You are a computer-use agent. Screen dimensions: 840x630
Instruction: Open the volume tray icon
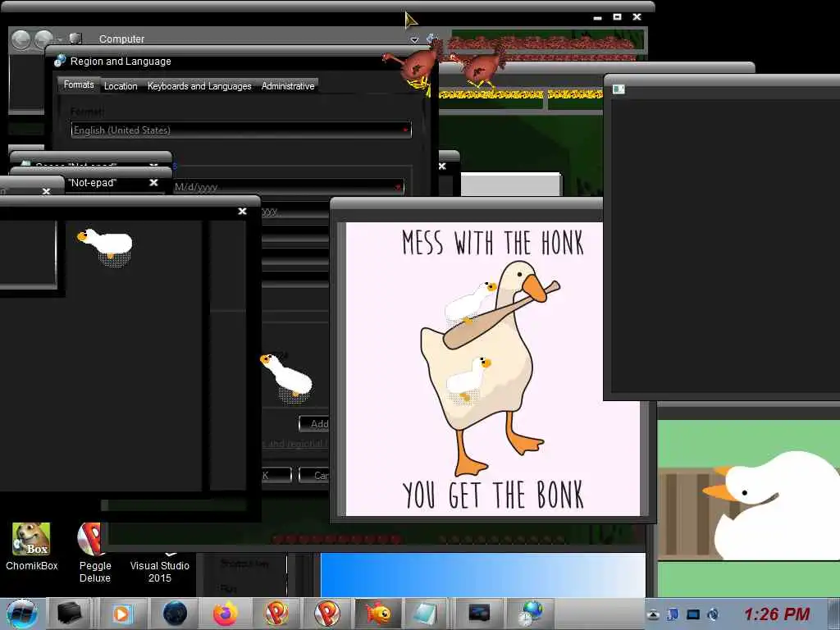pyautogui.click(x=713, y=614)
